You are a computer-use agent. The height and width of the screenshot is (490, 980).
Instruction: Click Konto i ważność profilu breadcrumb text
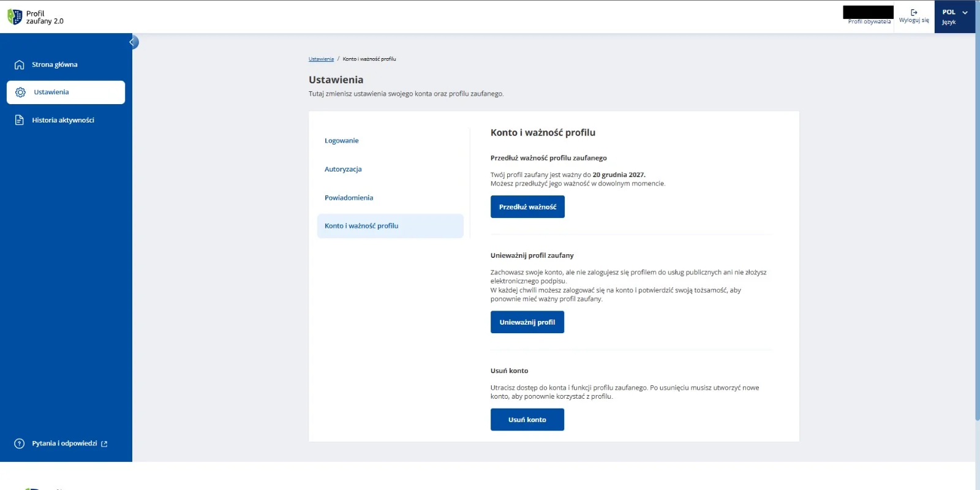coord(369,59)
